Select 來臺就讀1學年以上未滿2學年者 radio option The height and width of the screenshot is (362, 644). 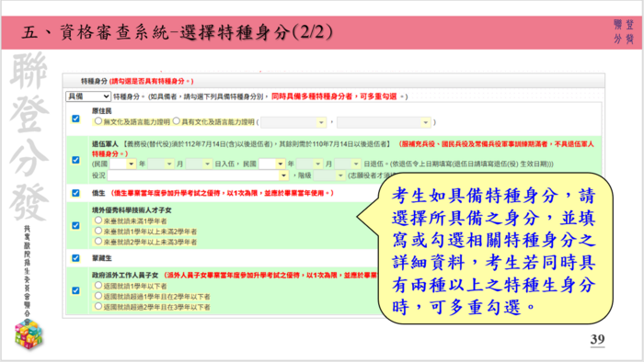tap(98, 231)
